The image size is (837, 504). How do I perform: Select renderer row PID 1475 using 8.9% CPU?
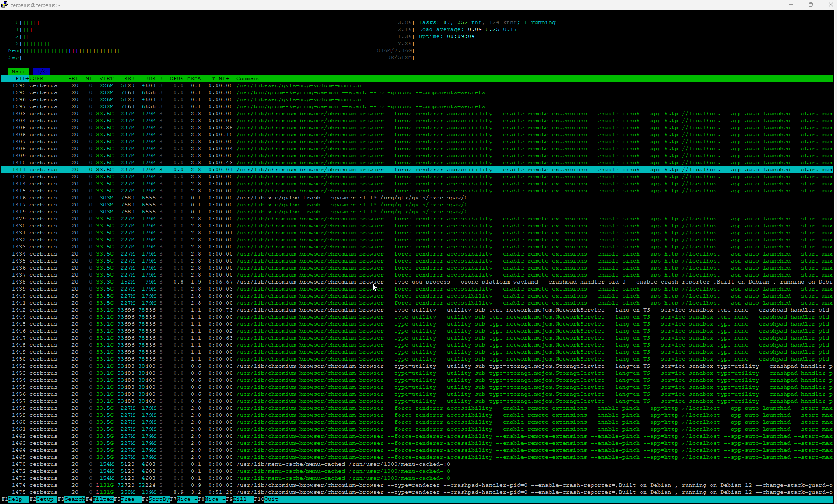[417, 492]
